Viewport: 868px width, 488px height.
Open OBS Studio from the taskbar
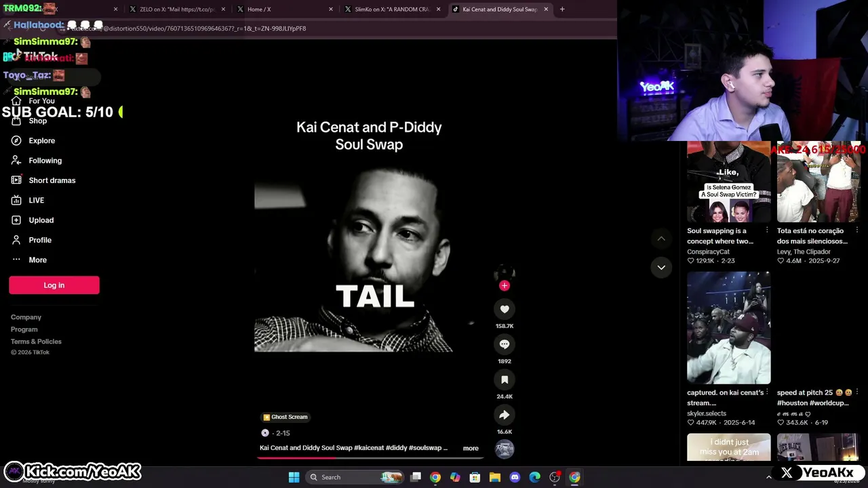coord(555,477)
